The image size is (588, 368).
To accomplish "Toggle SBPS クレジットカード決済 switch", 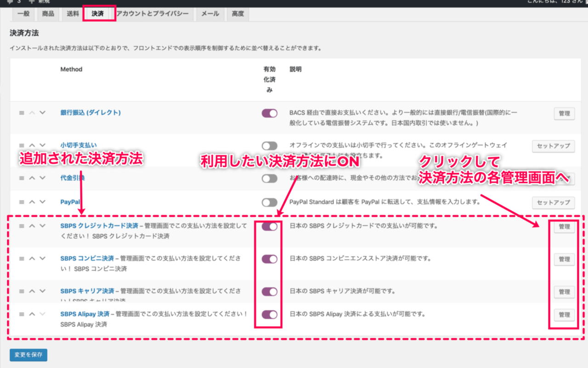I will click(270, 226).
